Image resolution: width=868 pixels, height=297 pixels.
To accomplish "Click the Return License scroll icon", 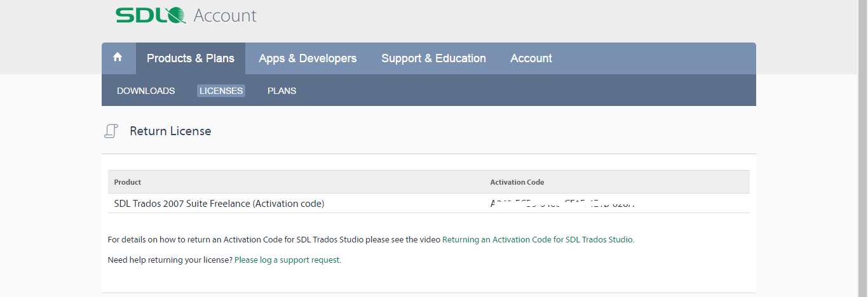I will tap(111, 131).
